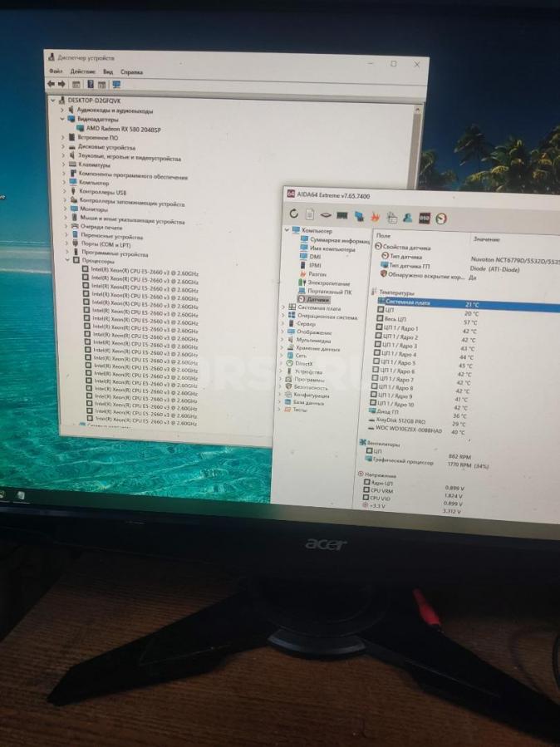560x747 pixels.
Task: Collapse the Видеоадаптеры node in Device Manager
Action: point(61,119)
